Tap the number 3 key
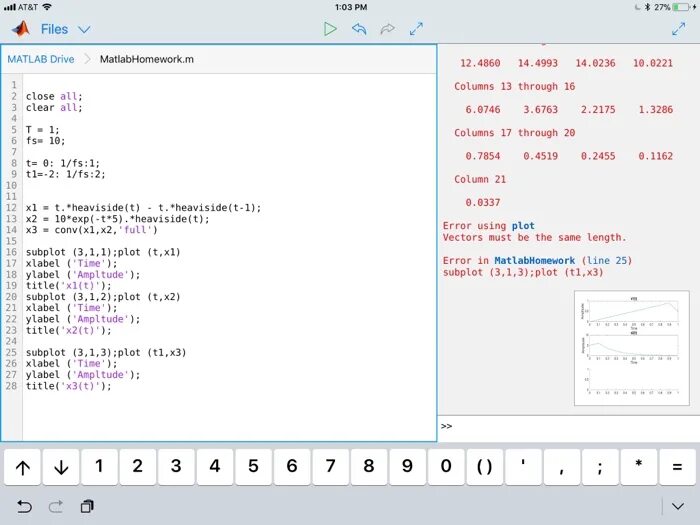Image resolution: width=700 pixels, height=525 pixels. point(176,467)
